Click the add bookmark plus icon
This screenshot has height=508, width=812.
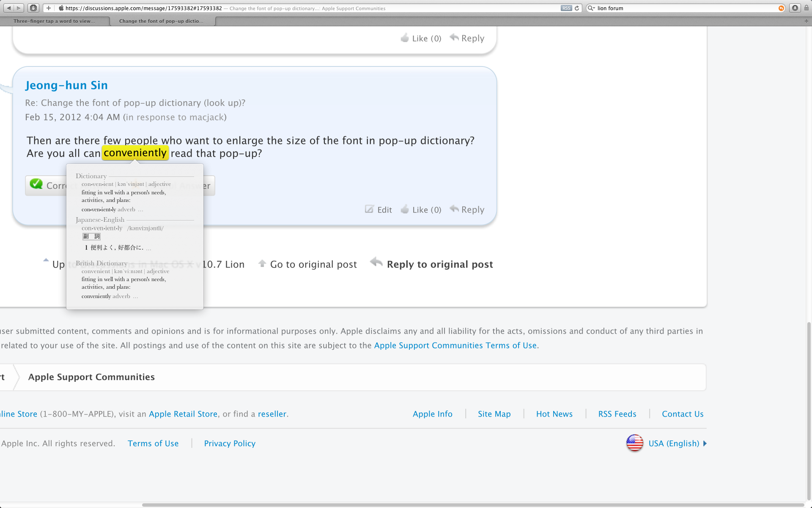pyautogui.click(x=49, y=8)
